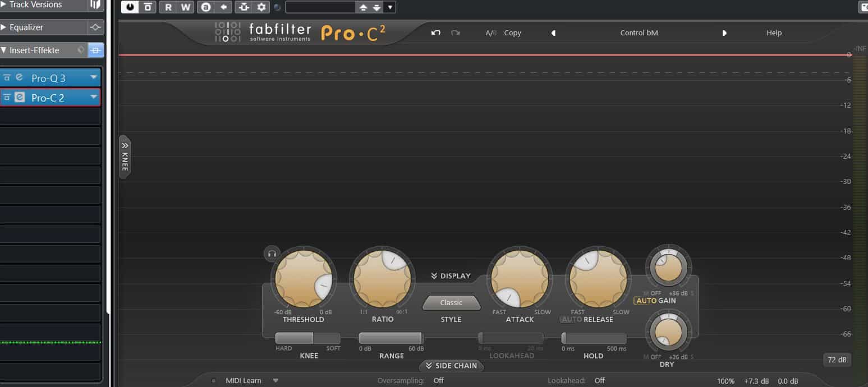Enable Read automation with the R icon

168,7
